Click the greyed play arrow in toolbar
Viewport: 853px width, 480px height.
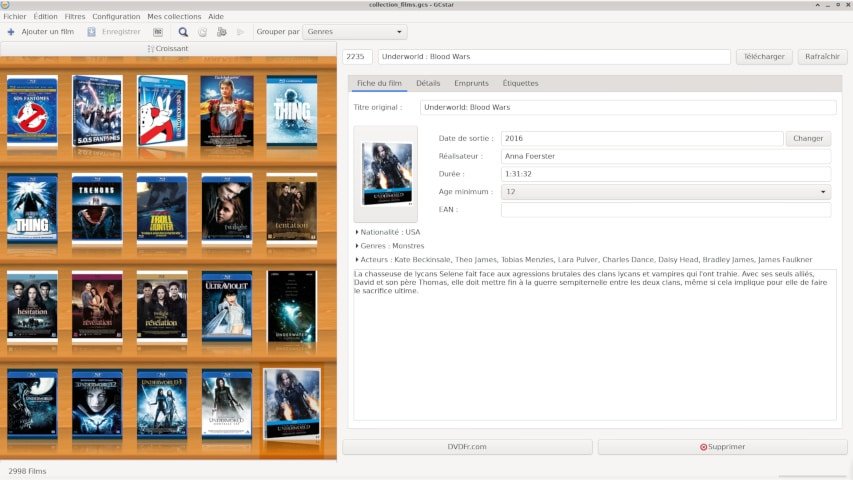pyautogui.click(x=240, y=32)
